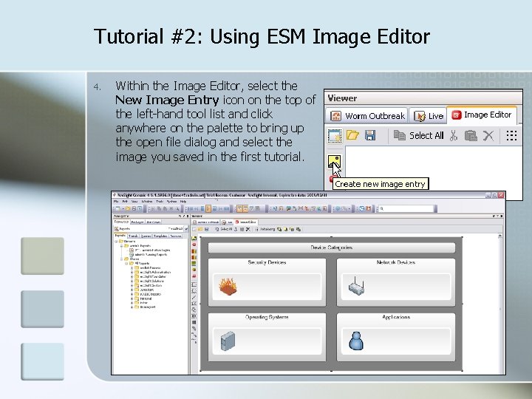The image size is (532, 399).
Task: Expand the ArcSight Administration folder in the tree
Action: click(132, 272)
